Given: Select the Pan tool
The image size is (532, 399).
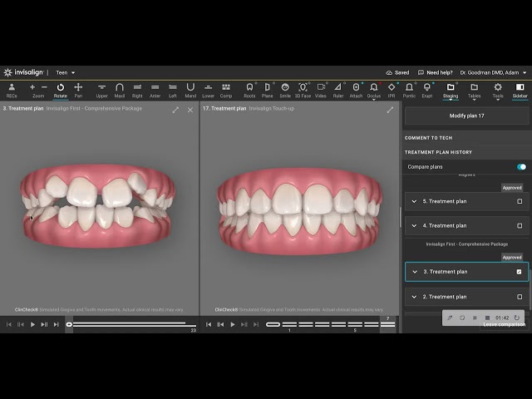Looking at the screenshot, I should coord(78,91).
